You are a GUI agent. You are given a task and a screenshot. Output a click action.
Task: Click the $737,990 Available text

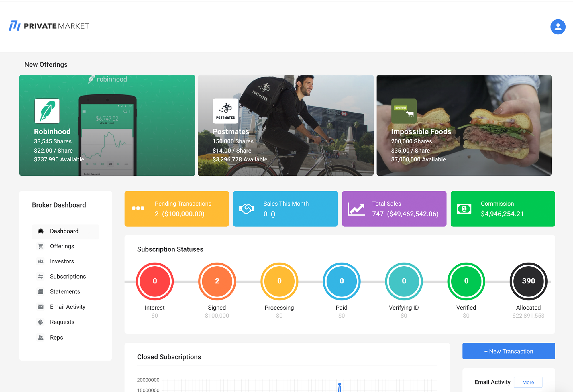(x=59, y=159)
